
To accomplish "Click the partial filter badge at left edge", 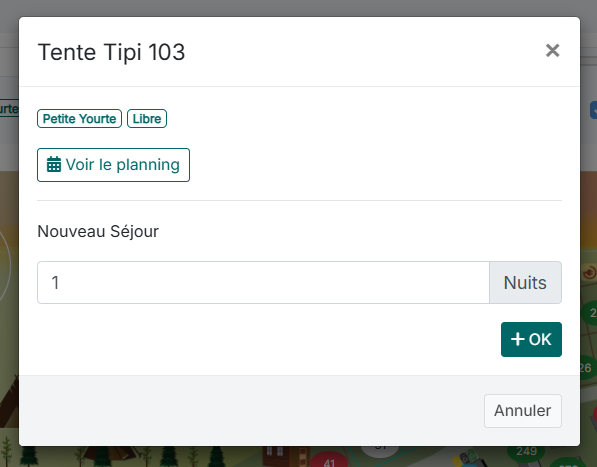I will point(9,109).
